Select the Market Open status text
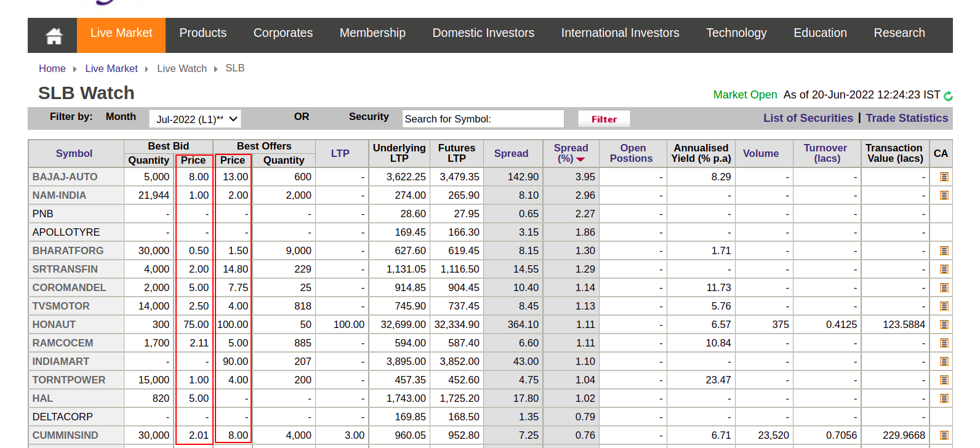The image size is (980, 448). click(745, 95)
